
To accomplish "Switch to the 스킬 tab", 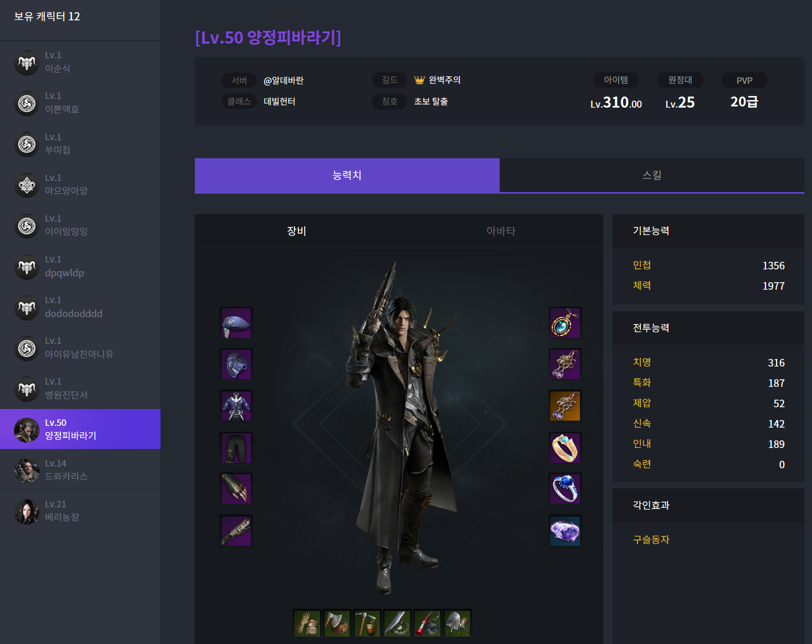I will tap(652, 175).
